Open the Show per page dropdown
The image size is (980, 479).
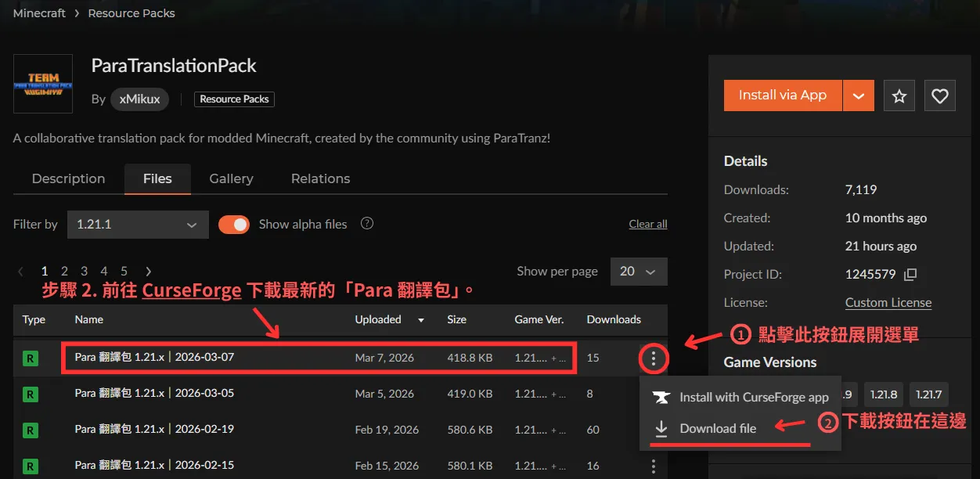638,272
